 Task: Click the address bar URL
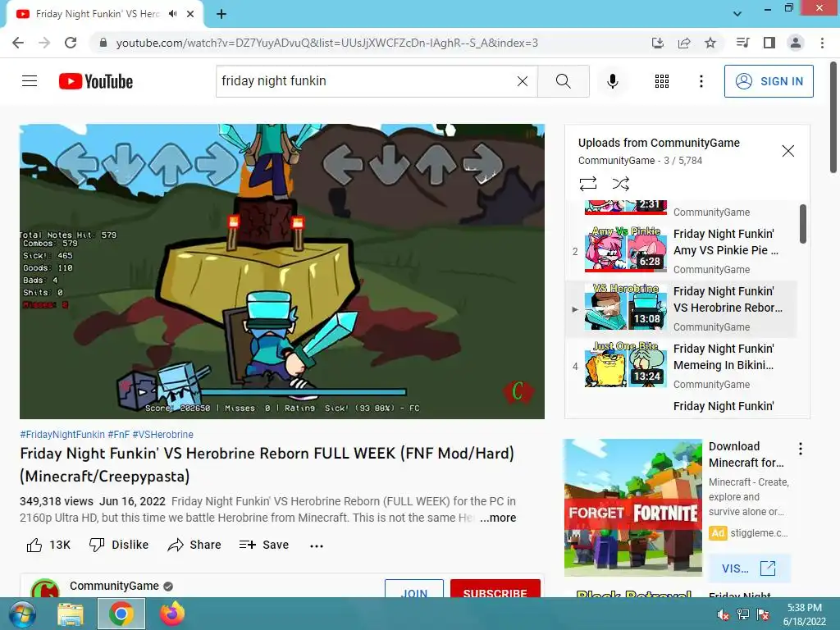point(326,43)
